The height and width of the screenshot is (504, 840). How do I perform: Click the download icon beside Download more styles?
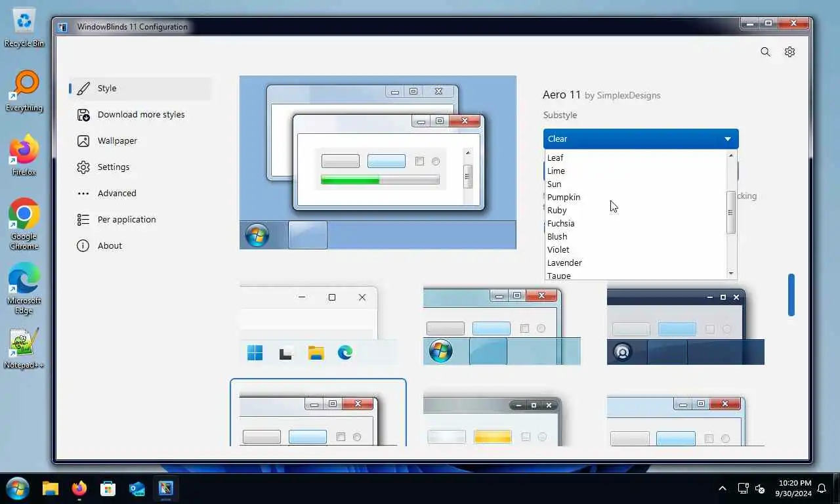(x=83, y=115)
